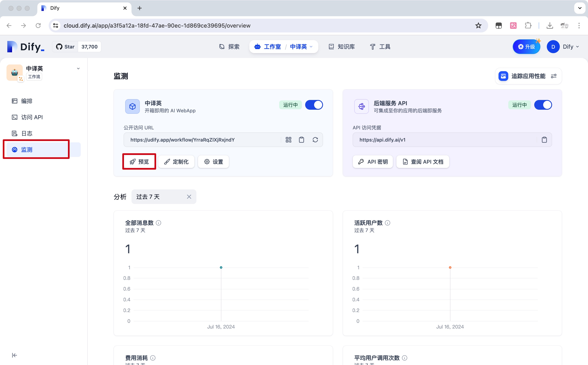Click the robot app icon in sidebar
Viewport: 588px width, 365px height.
15,72
